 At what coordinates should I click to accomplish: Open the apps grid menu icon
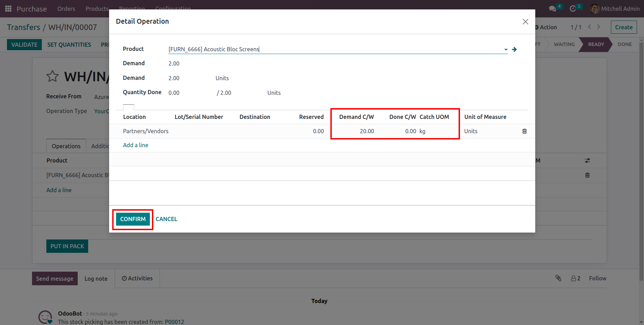pos(8,9)
